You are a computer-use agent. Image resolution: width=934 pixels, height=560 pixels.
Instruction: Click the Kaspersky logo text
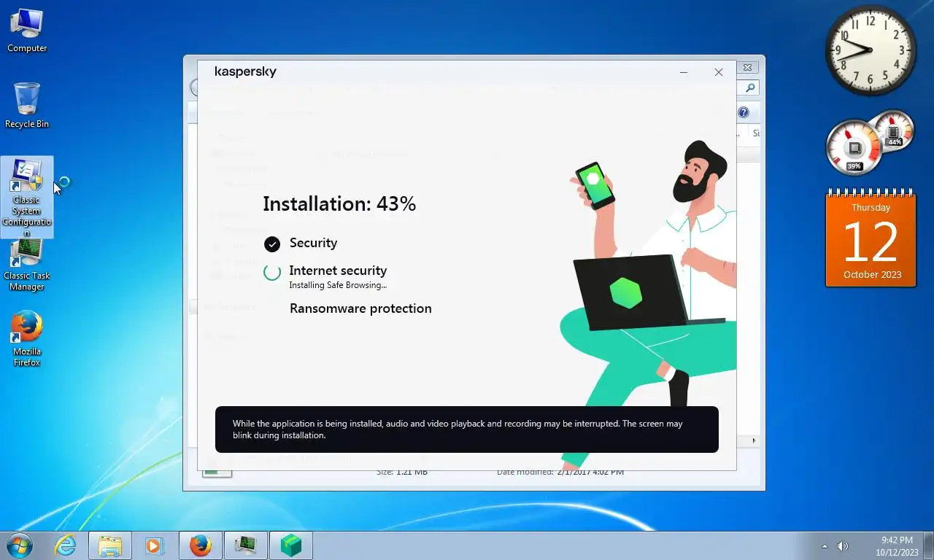click(x=245, y=71)
